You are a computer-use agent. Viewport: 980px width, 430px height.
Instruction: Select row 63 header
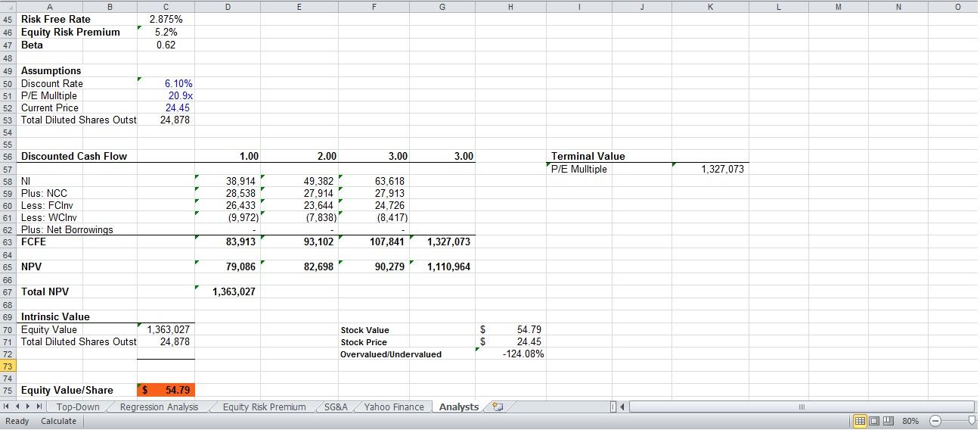(x=8, y=241)
